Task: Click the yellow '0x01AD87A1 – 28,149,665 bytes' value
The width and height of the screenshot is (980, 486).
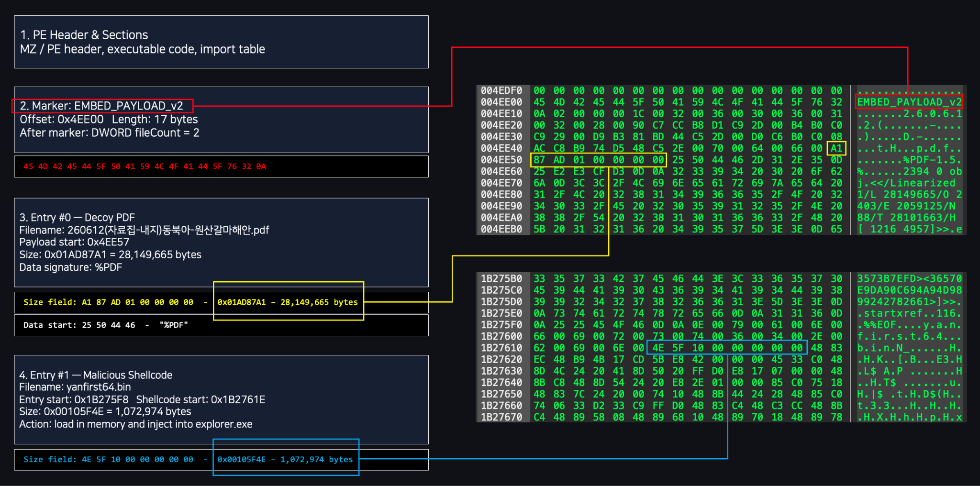Action: tap(288, 302)
